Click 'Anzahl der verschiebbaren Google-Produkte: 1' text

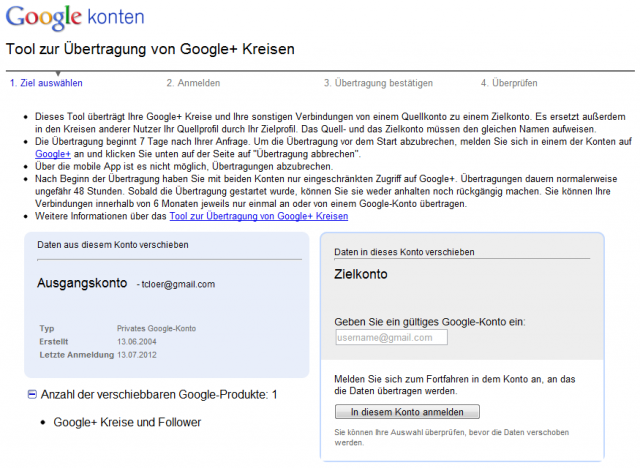(159, 395)
